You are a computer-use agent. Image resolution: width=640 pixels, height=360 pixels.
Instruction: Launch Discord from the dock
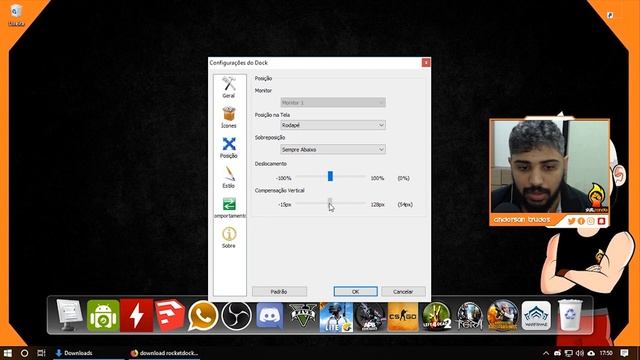tap(269, 316)
